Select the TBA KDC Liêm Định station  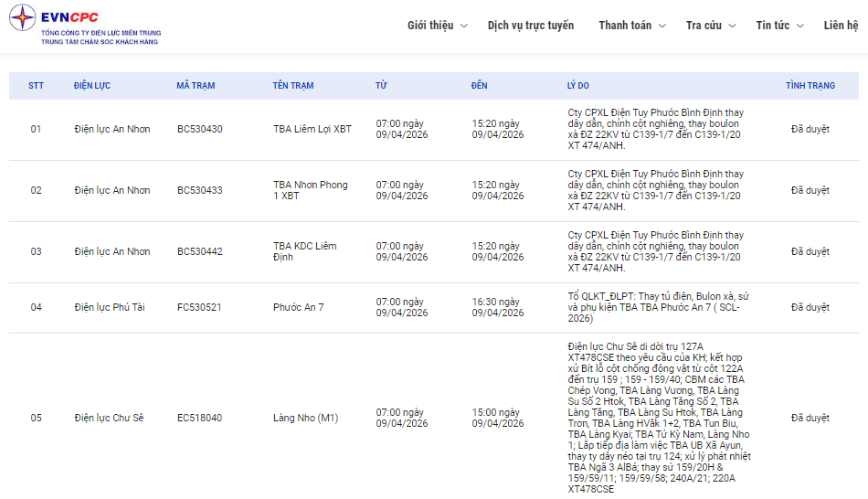click(304, 251)
